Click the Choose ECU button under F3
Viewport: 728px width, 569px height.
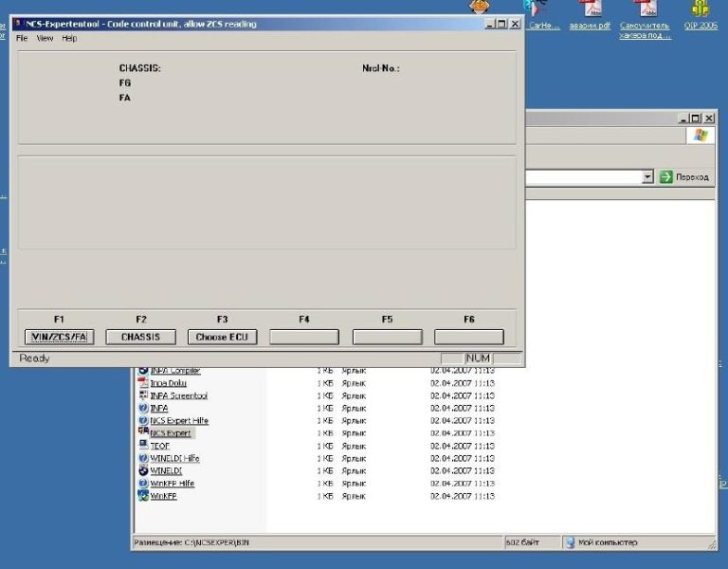(223, 337)
